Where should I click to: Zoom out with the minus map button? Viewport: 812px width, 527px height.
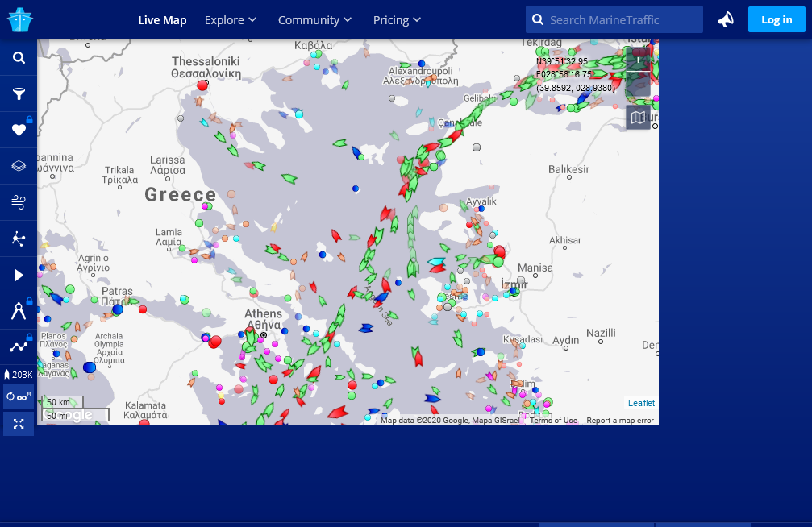point(638,85)
